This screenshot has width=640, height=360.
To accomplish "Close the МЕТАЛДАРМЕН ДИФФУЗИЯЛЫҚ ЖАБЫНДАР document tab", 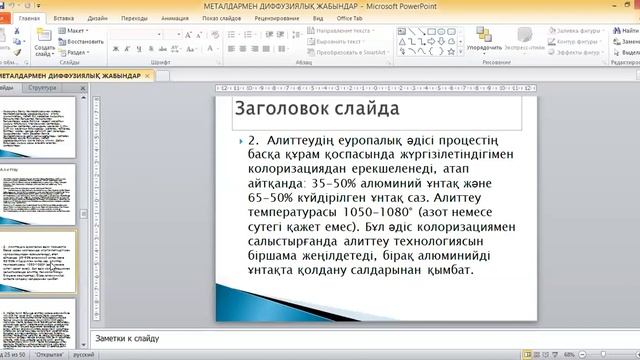I will tap(147, 76).
